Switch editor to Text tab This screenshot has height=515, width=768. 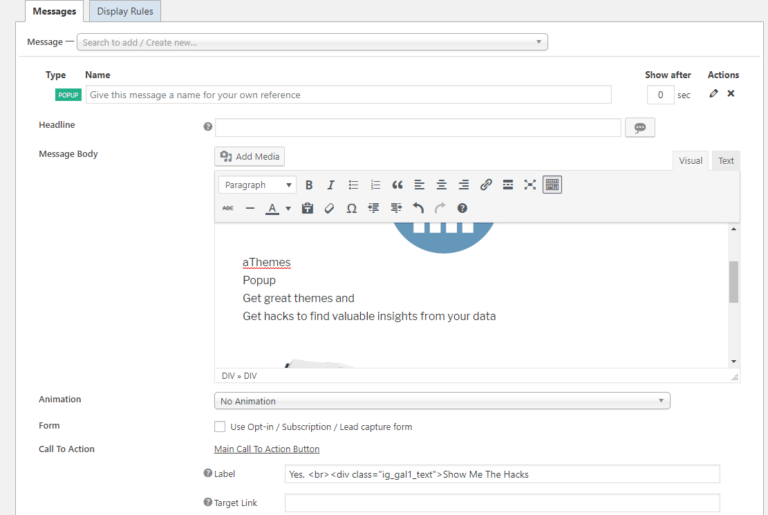pyautogui.click(x=726, y=161)
